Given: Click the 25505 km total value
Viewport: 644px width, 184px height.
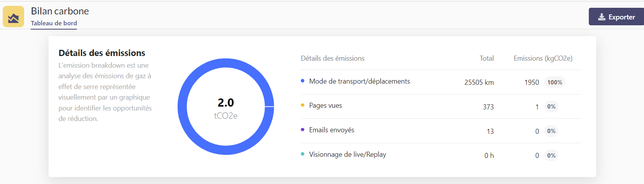Looking at the screenshot, I should (x=479, y=82).
